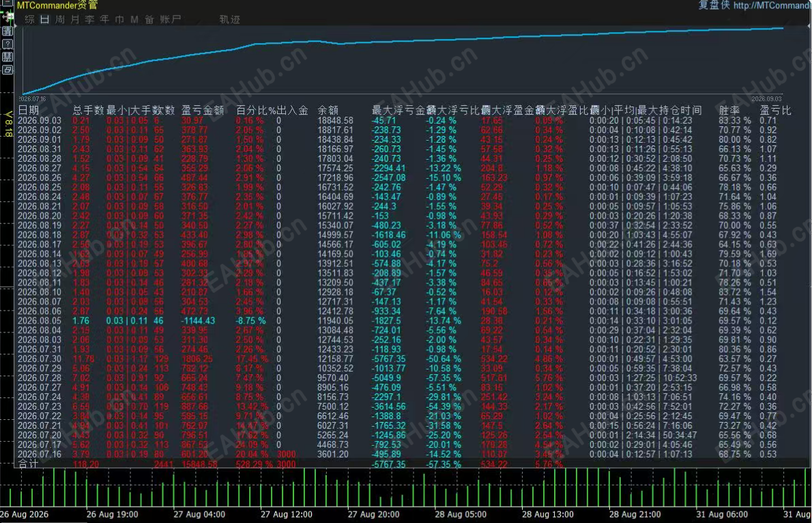Screen dimensions: 812x523
Task: Open the 轨迹 track tab
Action: 230,20
